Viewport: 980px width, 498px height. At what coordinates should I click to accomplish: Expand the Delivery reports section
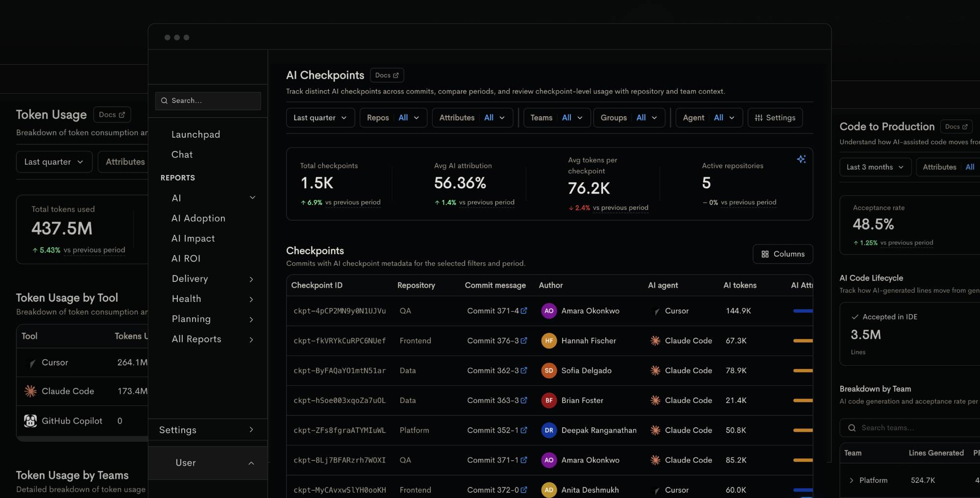pos(212,279)
